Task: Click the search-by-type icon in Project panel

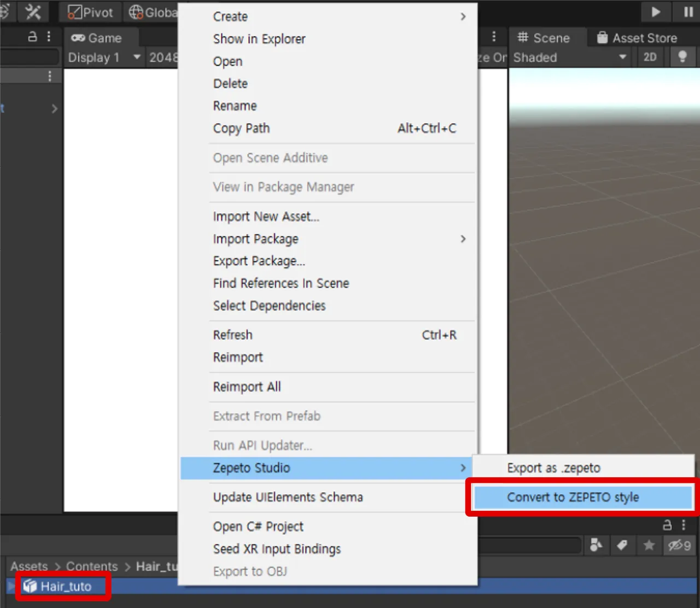Action: point(596,545)
